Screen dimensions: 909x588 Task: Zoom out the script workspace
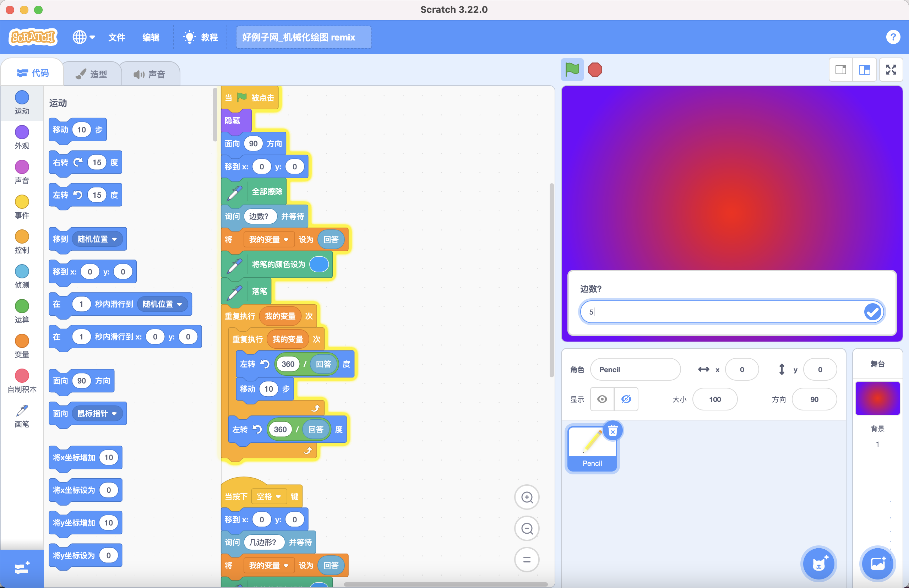coord(527,528)
